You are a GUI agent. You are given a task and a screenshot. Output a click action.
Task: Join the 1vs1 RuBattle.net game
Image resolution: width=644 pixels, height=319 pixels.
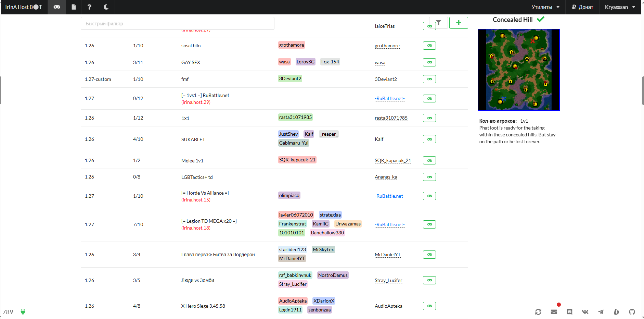(429, 99)
